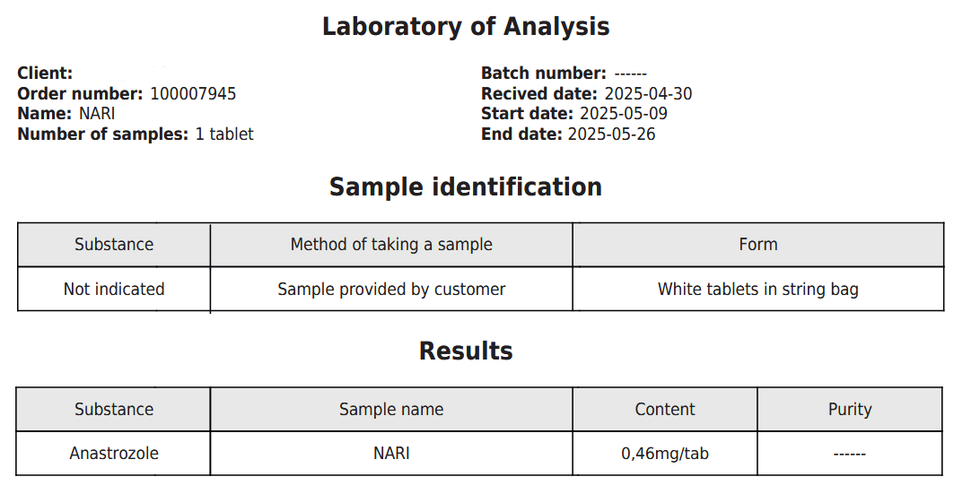Select the Anastrozole substance cell

point(114,454)
